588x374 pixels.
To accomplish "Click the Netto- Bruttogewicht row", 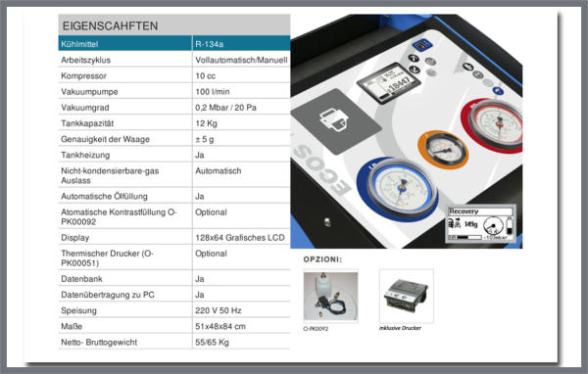I will click(174, 342).
